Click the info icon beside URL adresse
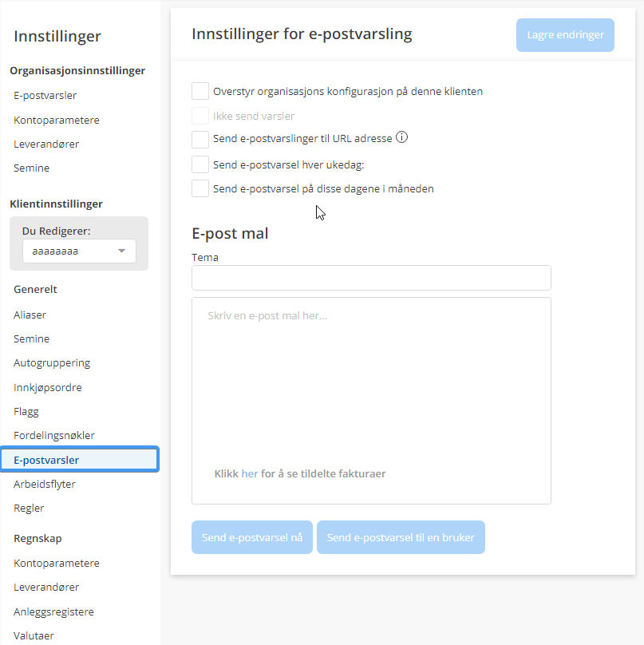The height and width of the screenshot is (645, 644). pyautogui.click(x=402, y=137)
